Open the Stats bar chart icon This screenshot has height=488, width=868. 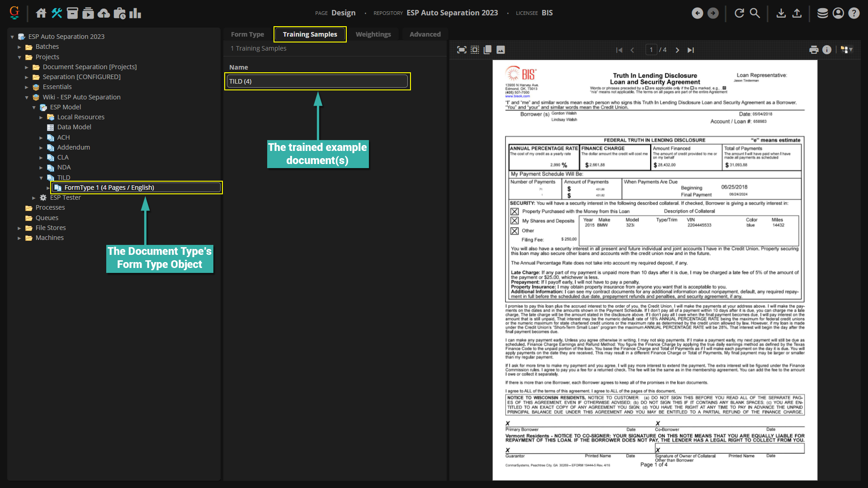tap(135, 13)
